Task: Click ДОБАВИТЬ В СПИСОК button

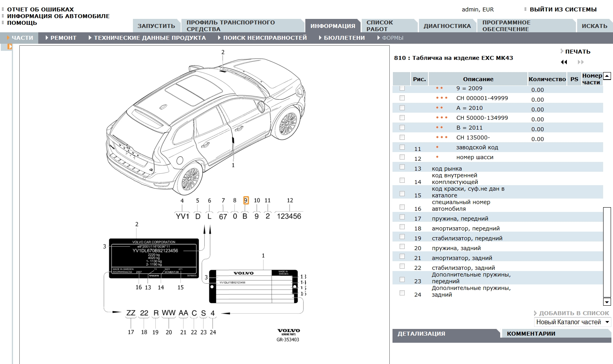Action: pyautogui.click(x=574, y=313)
